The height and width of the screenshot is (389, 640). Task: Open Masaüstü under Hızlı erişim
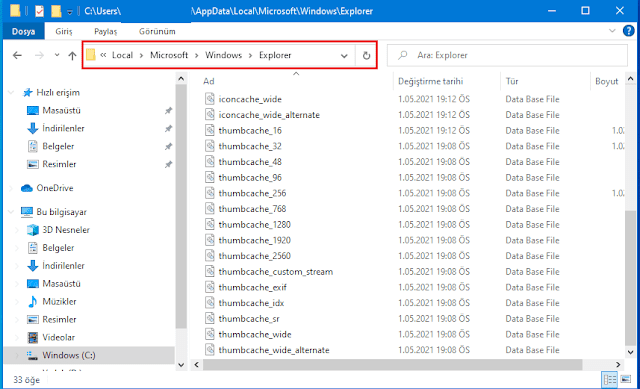[x=61, y=111]
